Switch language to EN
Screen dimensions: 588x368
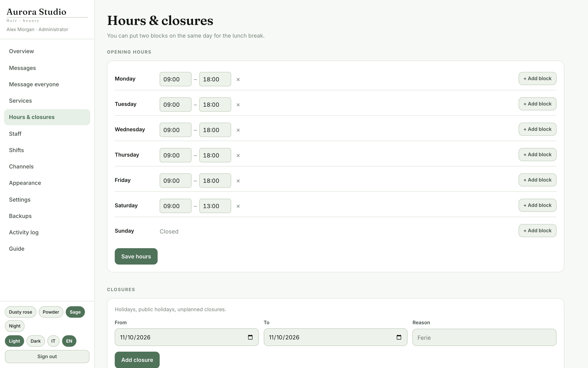click(69, 341)
